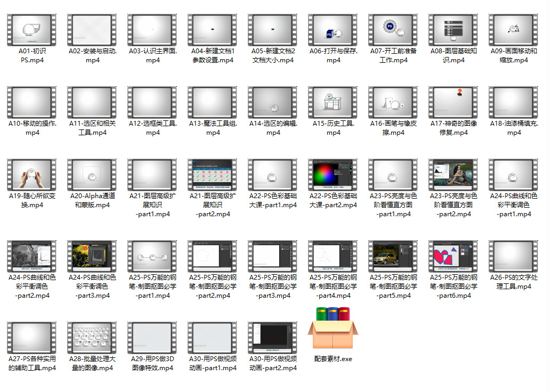Select A30-用PS做视频动画-part2.mp4 file
The width and height of the screenshot is (552, 392).
(x=273, y=338)
